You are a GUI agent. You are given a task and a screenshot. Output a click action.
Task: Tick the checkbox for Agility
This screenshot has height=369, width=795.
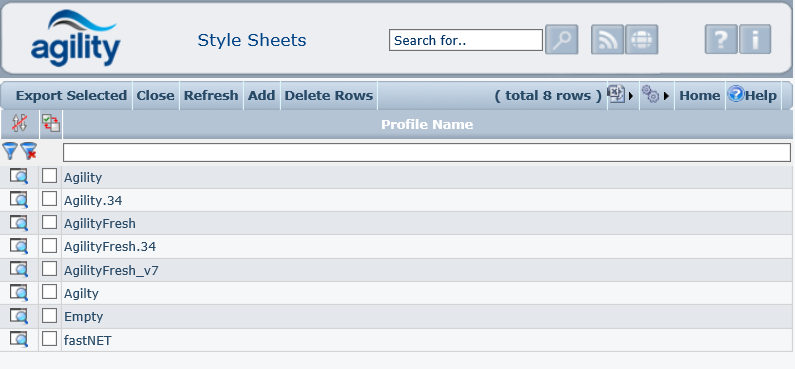pyautogui.click(x=49, y=176)
